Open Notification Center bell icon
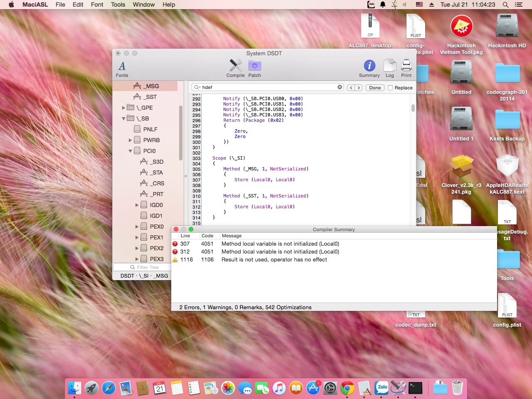 click(x=383, y=5)
